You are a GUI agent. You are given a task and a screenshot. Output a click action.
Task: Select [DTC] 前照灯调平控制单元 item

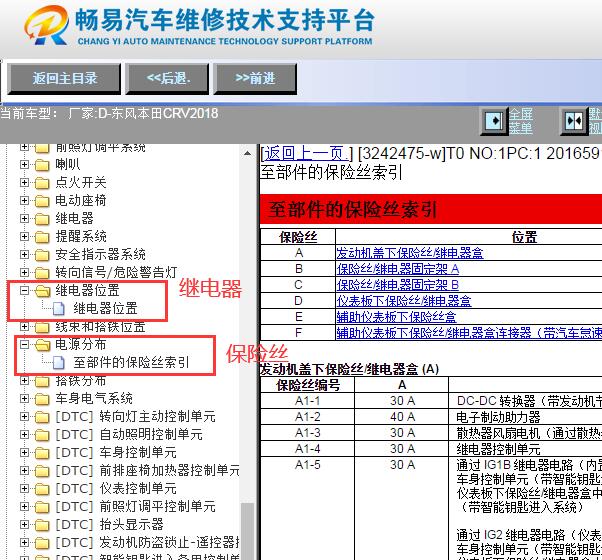(x=136, y=507)
